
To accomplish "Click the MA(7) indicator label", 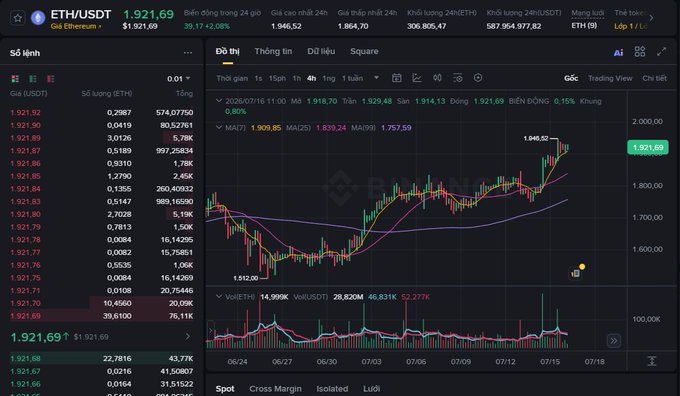I will pyautogui.click(x=235, y=128).
